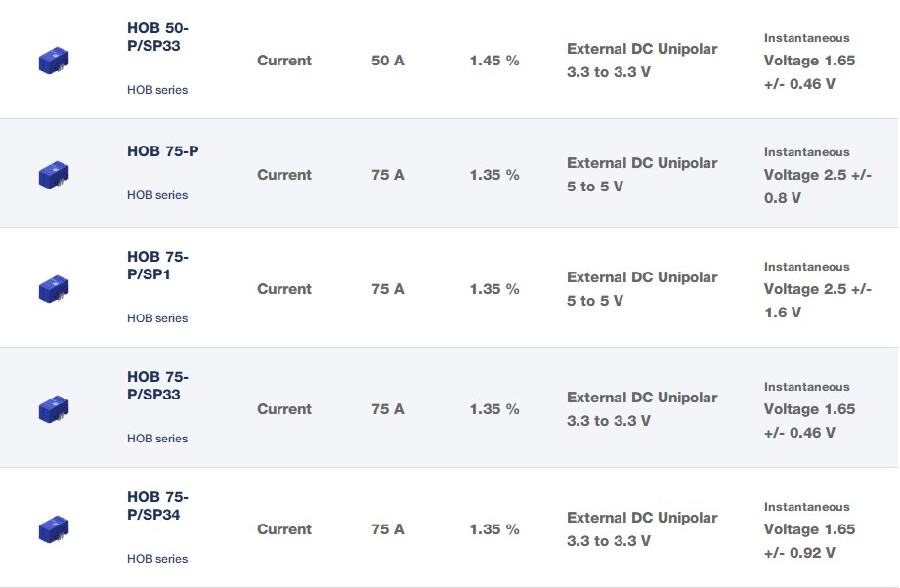Visit HOB series link beneath HOB 75-P/SP34
Screen dimensions: 900x588
tap(157, 559)
